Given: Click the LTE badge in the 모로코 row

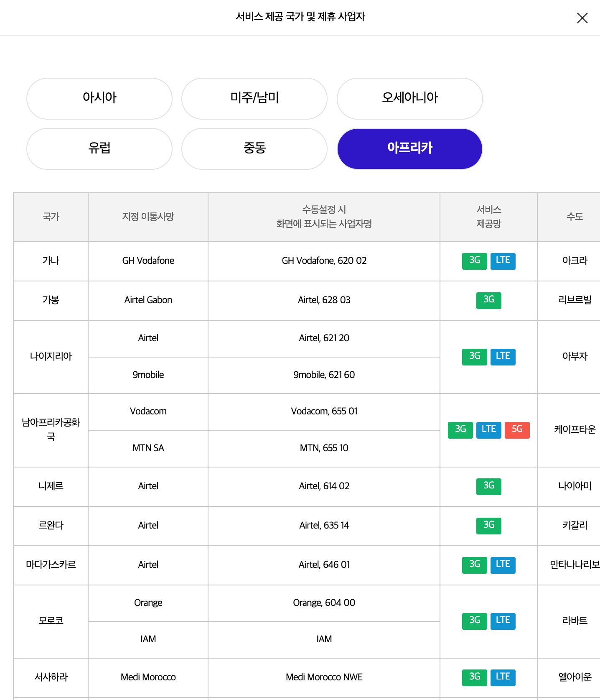Looking at the screenshot, I should click(503, 621).
